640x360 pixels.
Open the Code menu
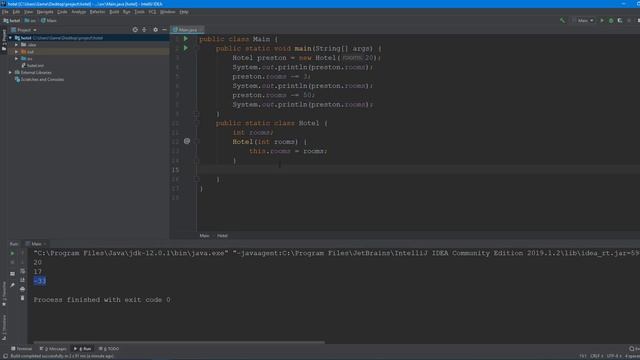point(62,12)
